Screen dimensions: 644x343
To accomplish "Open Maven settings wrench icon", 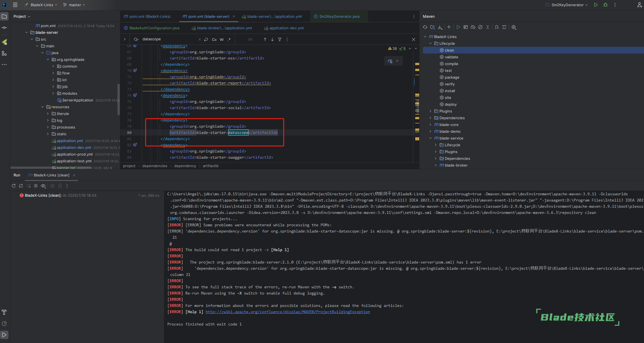I will [514, 27].
